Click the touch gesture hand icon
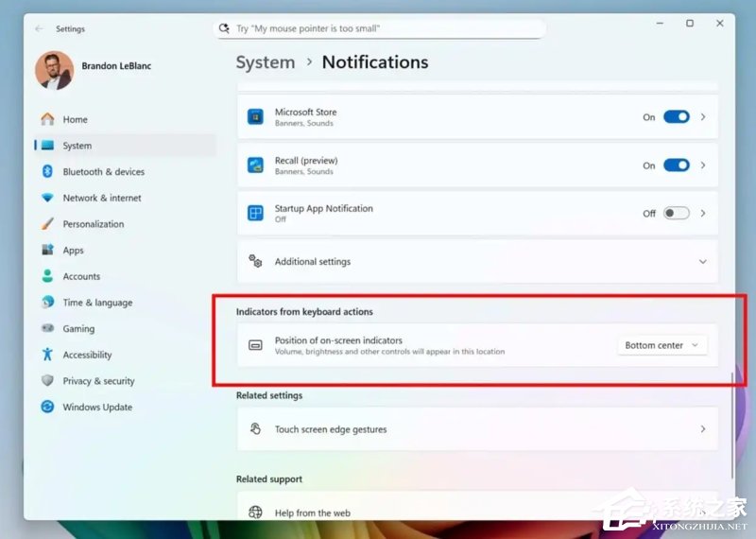The height and width of the screenshot is (539, 756). click(x=255, y=428)
